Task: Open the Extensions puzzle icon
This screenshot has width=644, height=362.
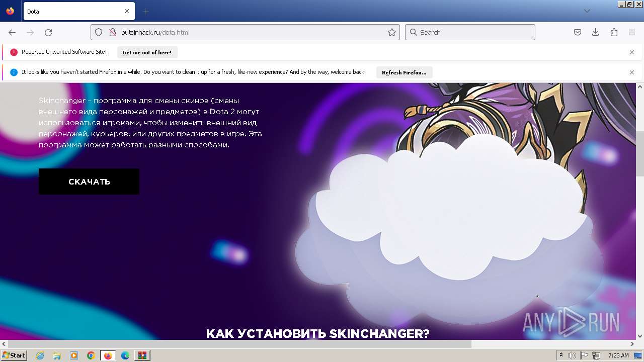Action: coord(614,32)
